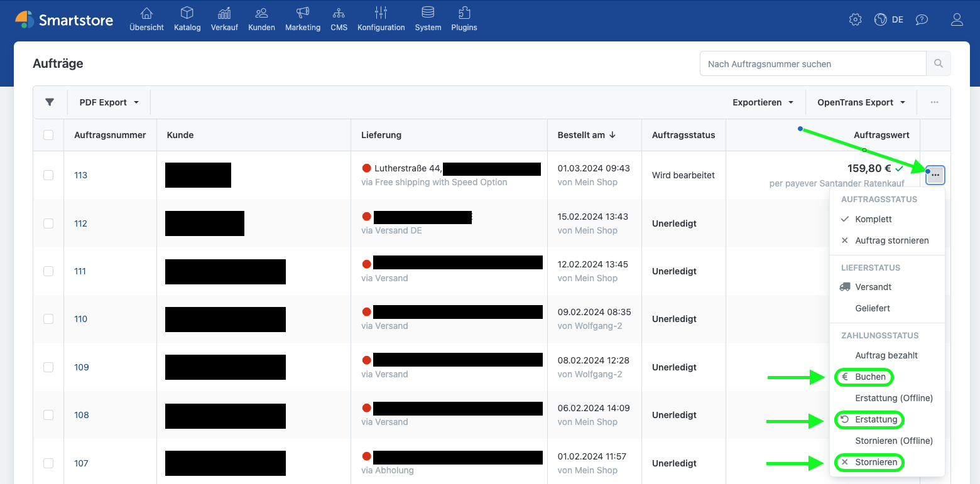Open the Katalog menu
The width and height of the screenshot is (980, 484).
coord(187,19)
